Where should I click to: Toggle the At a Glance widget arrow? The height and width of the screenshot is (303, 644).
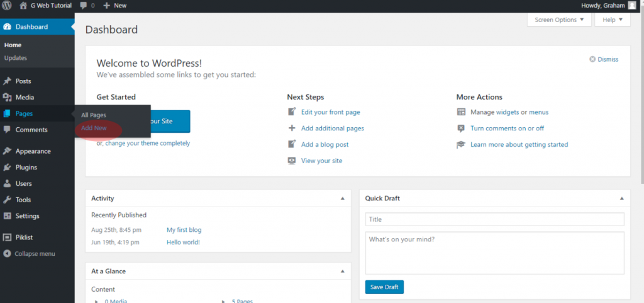343,272
